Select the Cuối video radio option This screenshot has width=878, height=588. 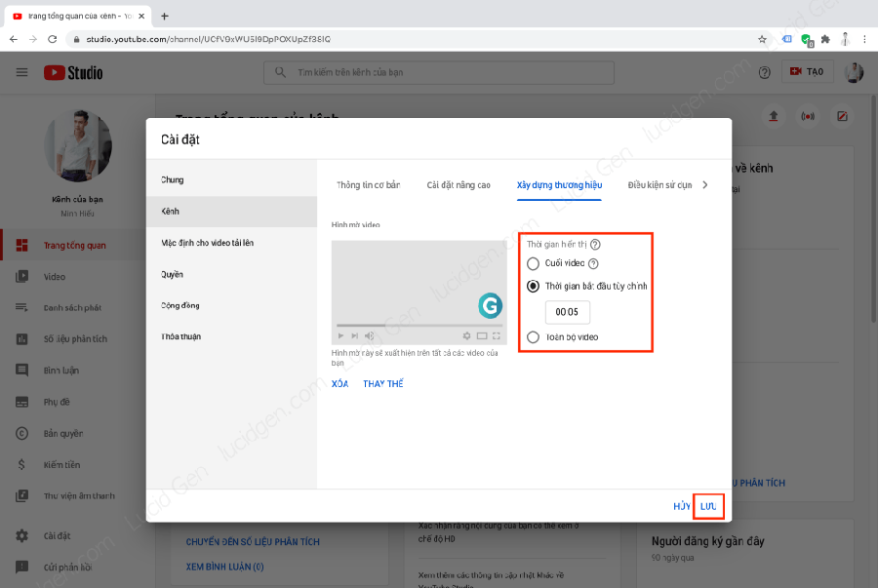coord(533,263)
